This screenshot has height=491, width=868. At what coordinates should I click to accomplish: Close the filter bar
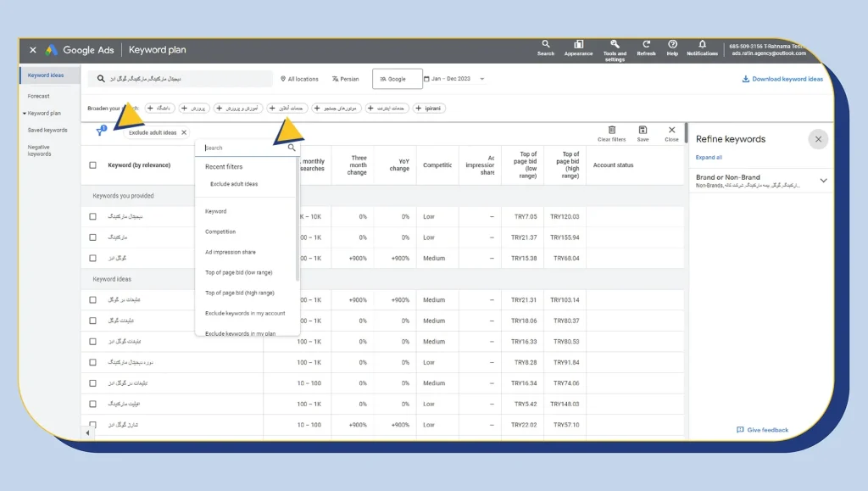point(671,133)
